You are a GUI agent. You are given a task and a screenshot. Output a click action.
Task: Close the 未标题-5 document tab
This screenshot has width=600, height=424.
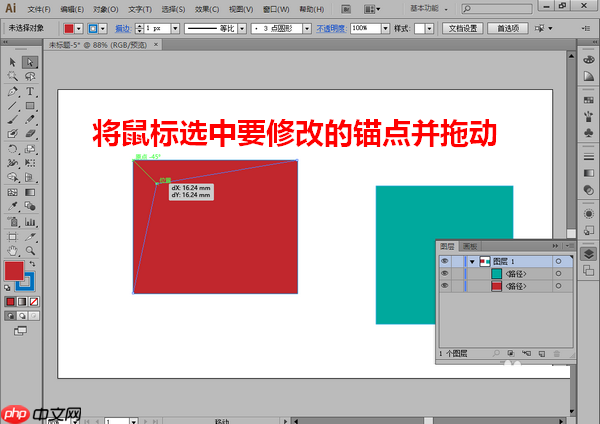[x=156, y=45]
